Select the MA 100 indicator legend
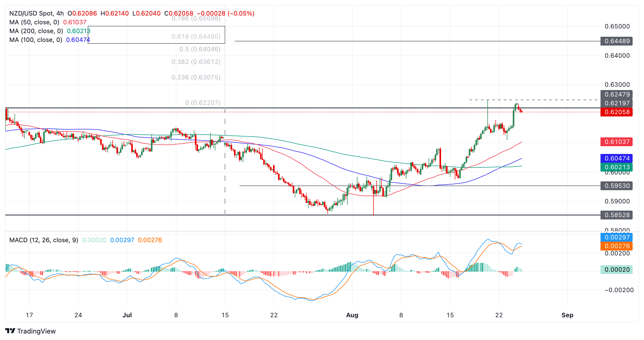This screenshot has width=644, height=340. [x=35, y=40]
